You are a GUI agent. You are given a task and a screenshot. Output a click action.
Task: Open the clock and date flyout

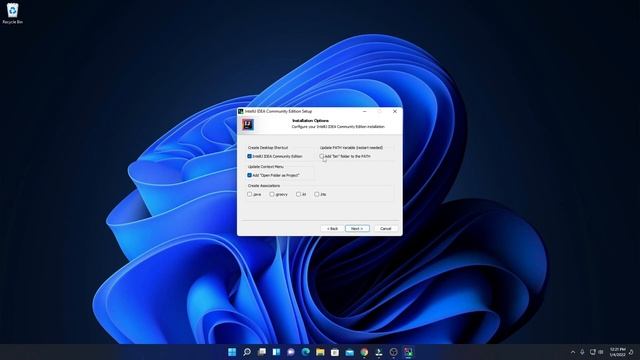point(618,352)
